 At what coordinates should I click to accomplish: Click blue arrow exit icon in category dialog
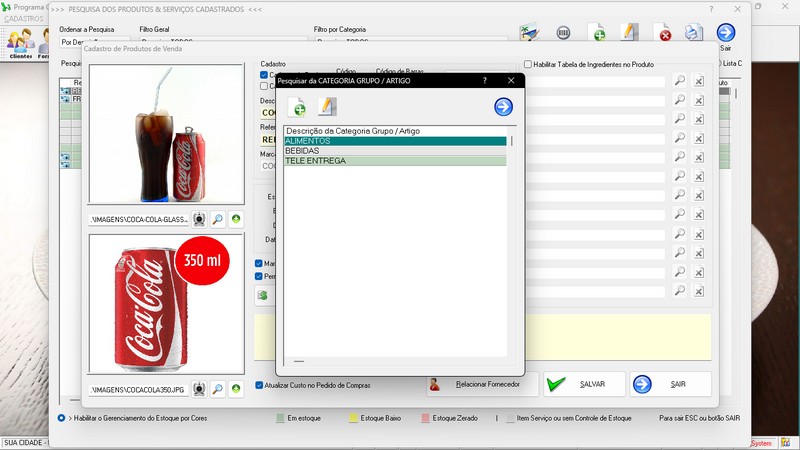click(504, 107)
